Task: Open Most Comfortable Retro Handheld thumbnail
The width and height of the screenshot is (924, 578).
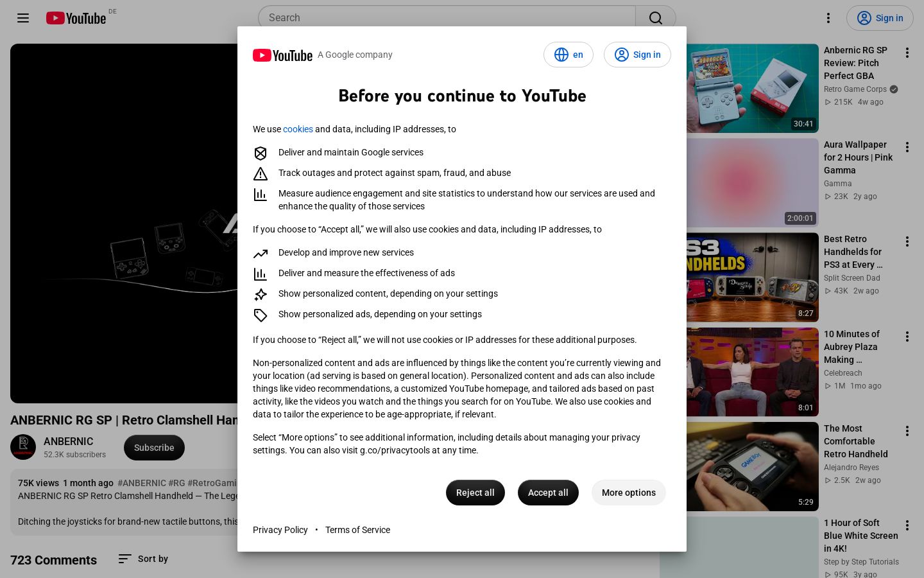Action: [x=752, y=466]
